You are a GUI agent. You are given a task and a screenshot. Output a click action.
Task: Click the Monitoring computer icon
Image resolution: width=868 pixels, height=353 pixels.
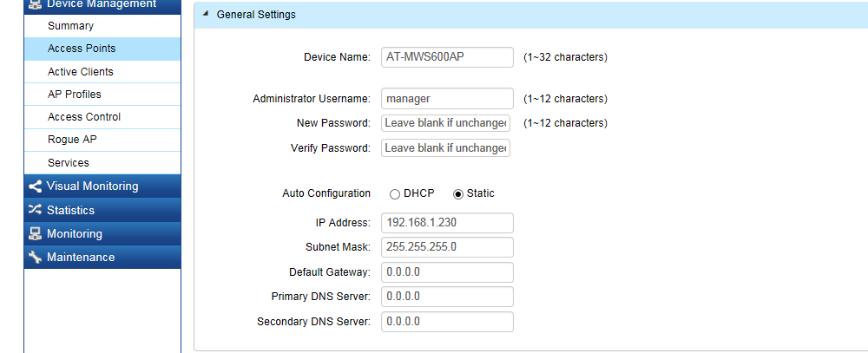click(35, 233)
